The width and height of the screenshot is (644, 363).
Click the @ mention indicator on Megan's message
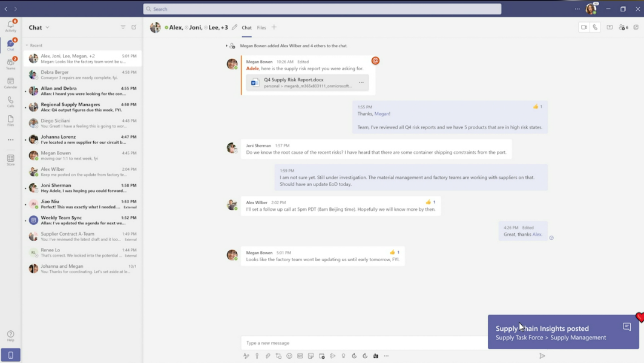tap(375, 61)
